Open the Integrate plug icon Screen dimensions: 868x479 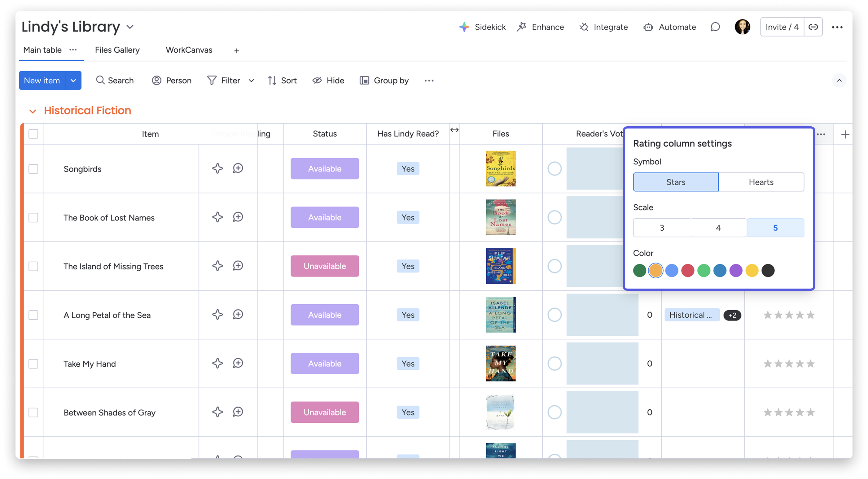(x=584, y=27)
